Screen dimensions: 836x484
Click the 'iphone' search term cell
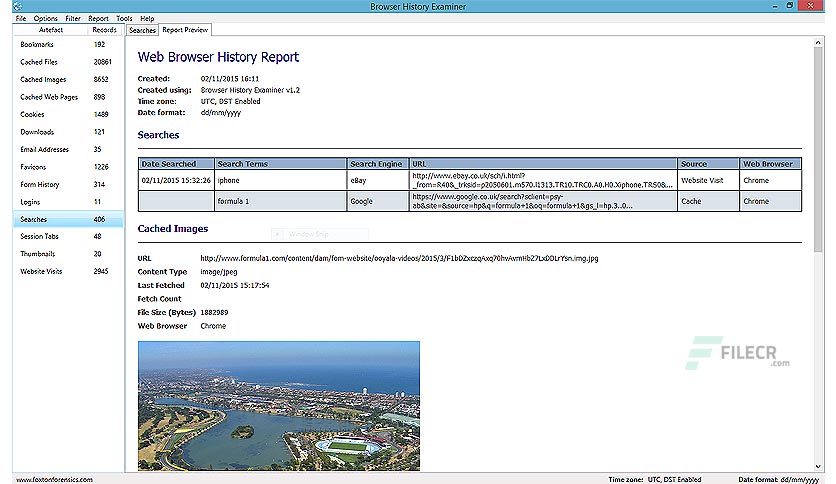click(280, 180)
